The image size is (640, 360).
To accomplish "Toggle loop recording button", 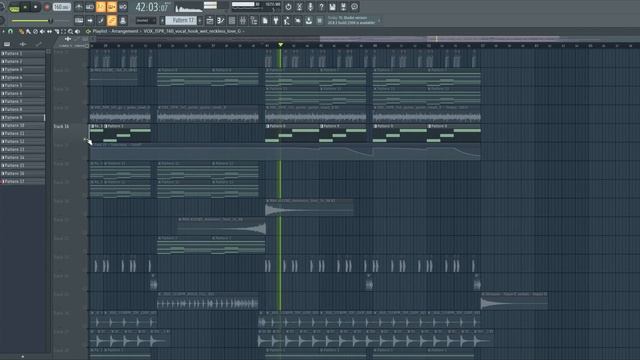I will (122, 7).
